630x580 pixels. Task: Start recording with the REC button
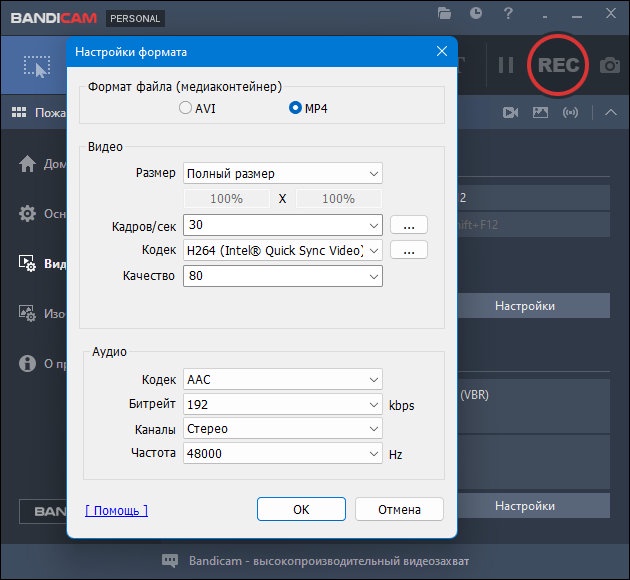coord(558,65)
